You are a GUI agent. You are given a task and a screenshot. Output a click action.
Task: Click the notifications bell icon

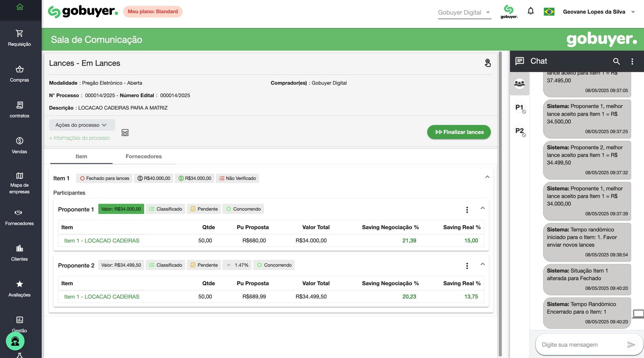530,11
